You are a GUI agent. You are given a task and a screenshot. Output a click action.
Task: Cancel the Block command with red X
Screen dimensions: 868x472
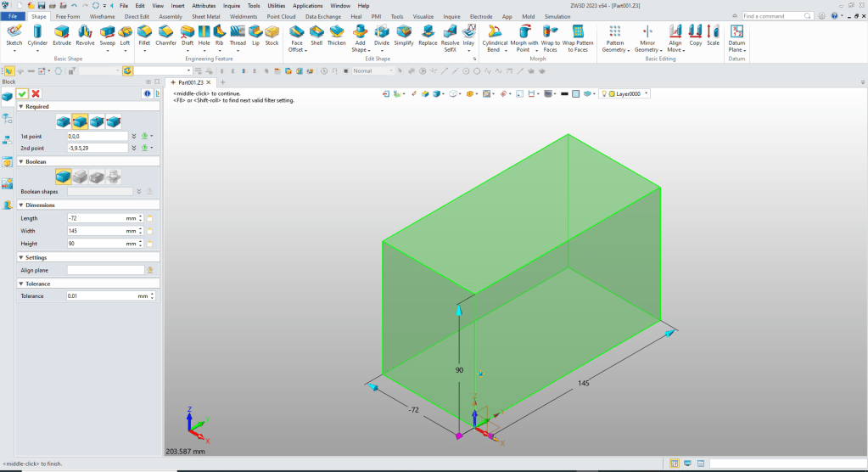[36, 93]
